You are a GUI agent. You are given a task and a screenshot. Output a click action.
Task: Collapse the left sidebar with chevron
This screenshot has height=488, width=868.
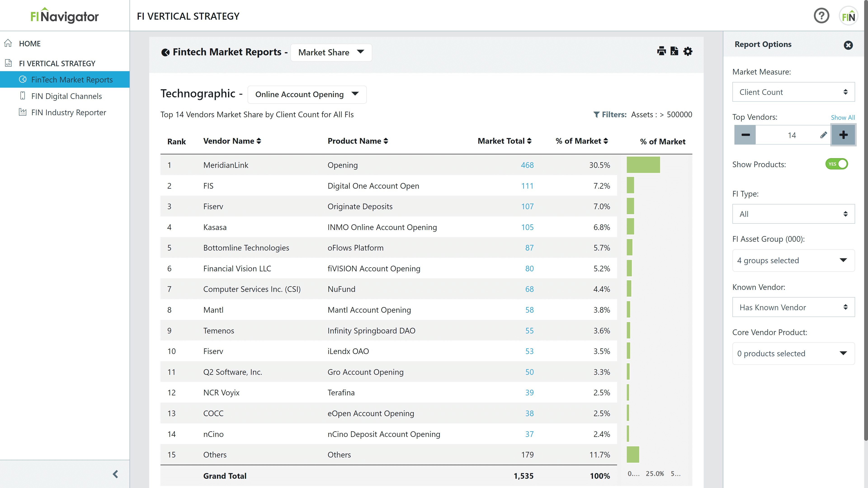point(115,474)
